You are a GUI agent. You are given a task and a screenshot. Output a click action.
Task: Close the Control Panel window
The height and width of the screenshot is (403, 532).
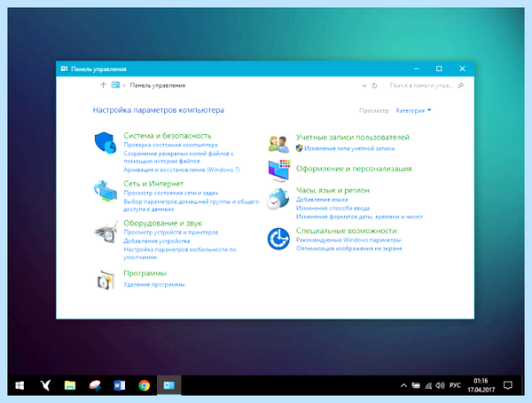[x=462, y=69]
